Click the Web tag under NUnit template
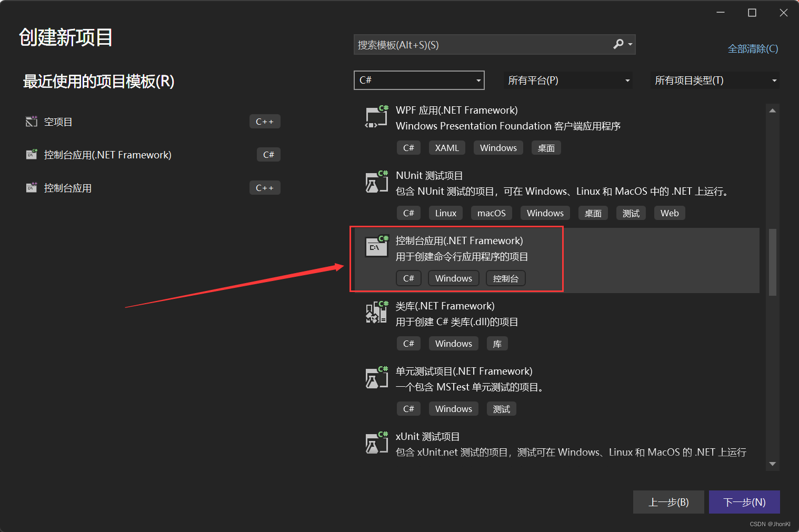 pyautogui.click(x=670, y=213)
